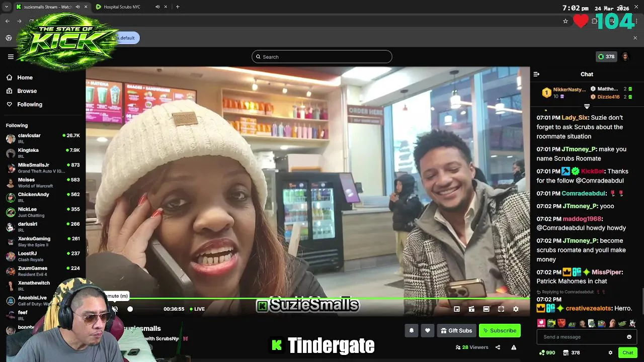
Task: Enter fullscreen mode on the player
Action: 501,309
